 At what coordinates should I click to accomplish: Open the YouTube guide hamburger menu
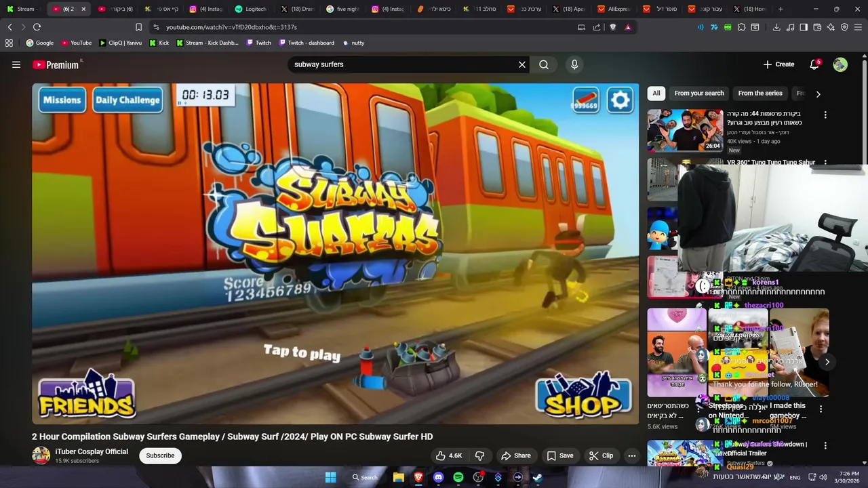click(x=16, y=64)
